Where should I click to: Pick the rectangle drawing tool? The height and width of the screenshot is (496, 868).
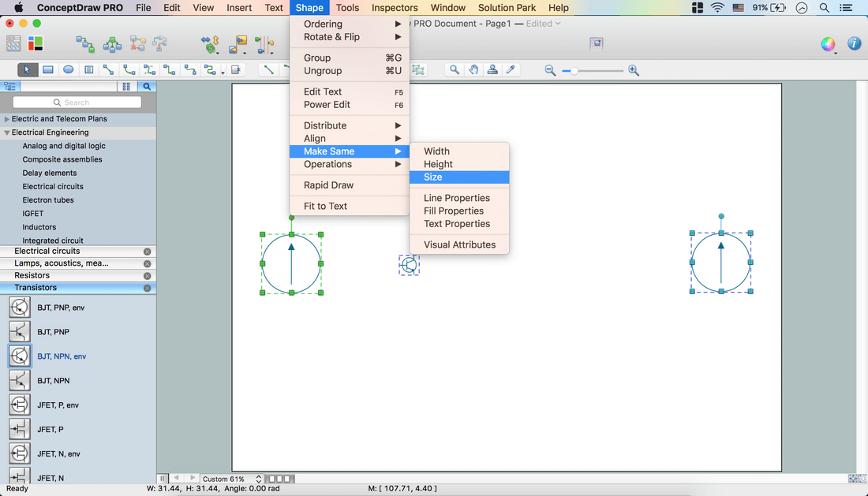click(x=48, y=70)
